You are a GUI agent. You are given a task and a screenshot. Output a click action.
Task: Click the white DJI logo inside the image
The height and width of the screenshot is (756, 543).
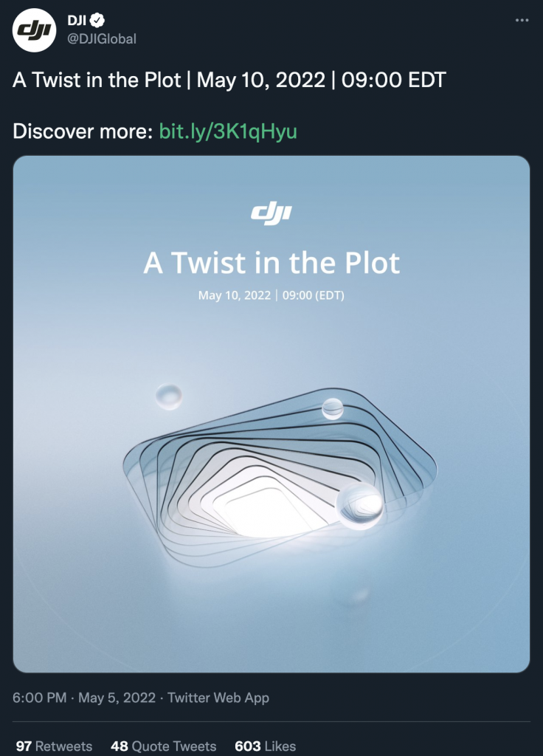pos(271,214)
